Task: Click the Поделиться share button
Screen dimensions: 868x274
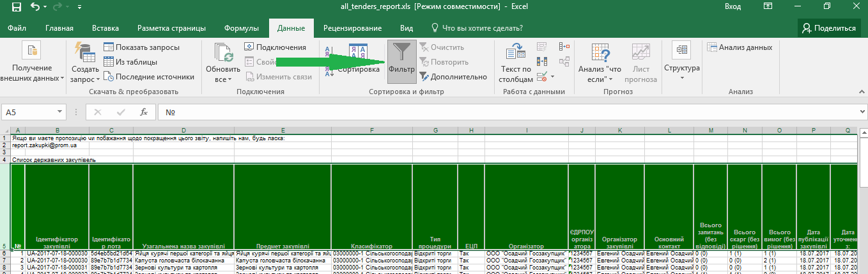Action: click(x=828, y=28)
